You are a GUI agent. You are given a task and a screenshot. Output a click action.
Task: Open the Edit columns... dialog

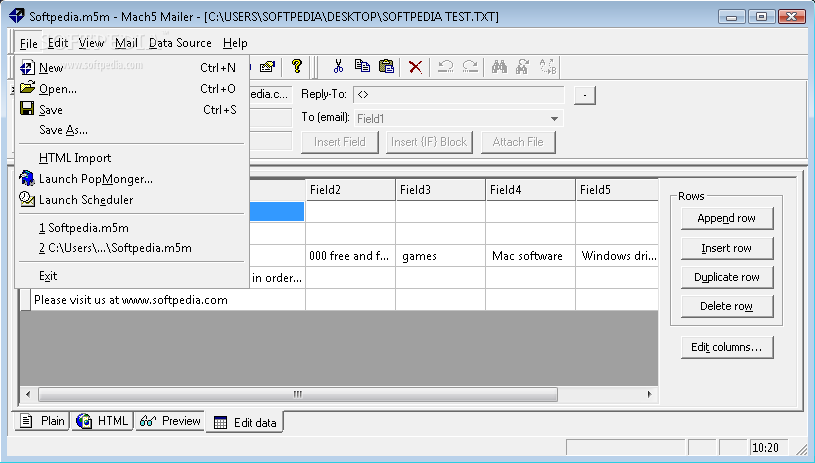click(727, 347)
